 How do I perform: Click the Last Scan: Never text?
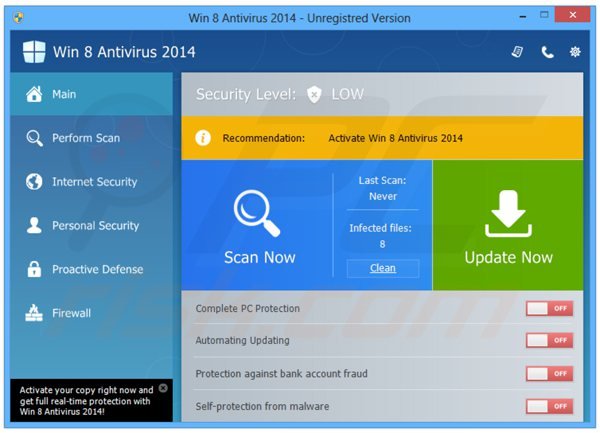pos(383,188)
